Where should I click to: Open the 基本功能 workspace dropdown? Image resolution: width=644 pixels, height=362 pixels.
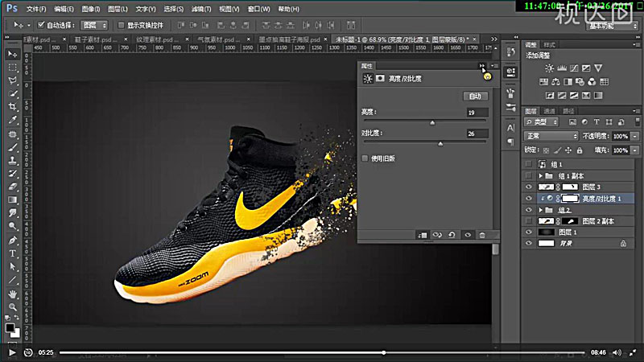pos(613,26)
